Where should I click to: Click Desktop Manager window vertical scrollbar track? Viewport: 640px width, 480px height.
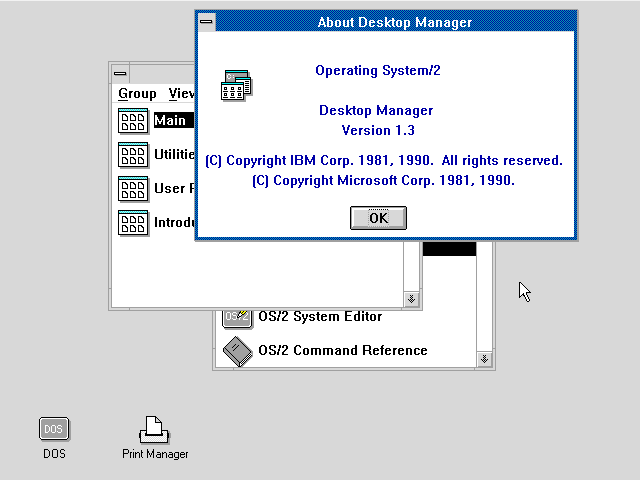411,267
